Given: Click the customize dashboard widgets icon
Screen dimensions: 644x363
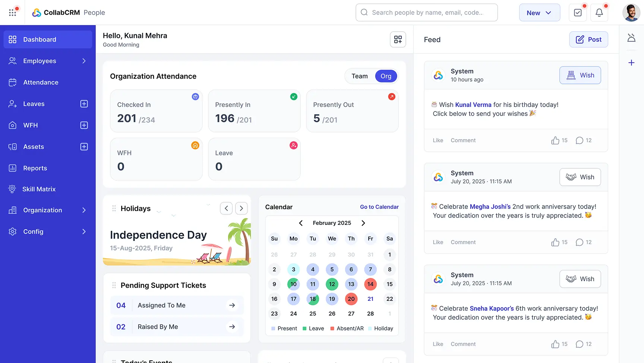Looking at the screenshot, I should (x=398, y=39).
